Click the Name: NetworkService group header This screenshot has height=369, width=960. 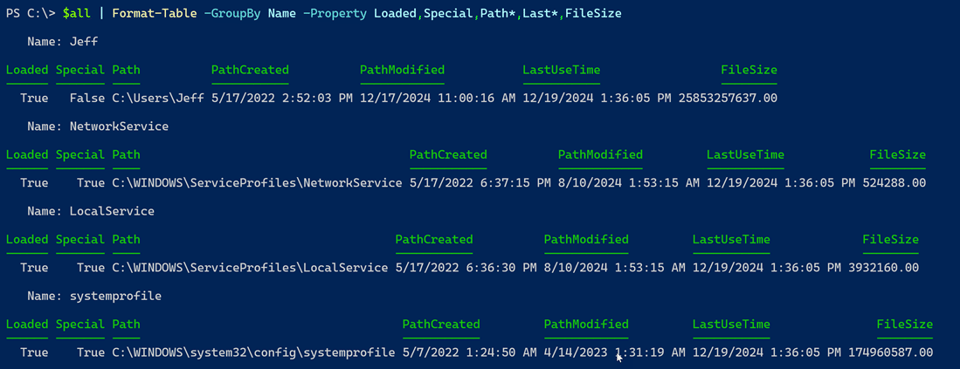coord(97,127)
